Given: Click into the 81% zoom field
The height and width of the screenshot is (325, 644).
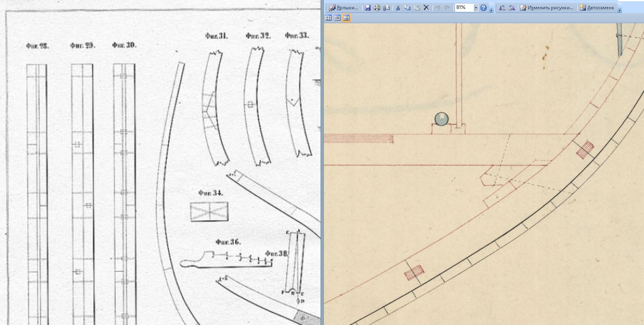Looking at the screenshot, I should coord(464,8).
